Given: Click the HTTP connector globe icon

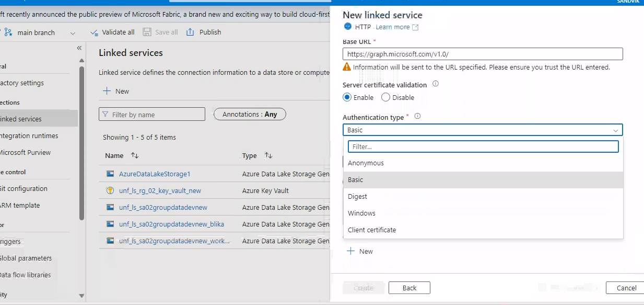Looking at the screenshot, I should [348, 26].
